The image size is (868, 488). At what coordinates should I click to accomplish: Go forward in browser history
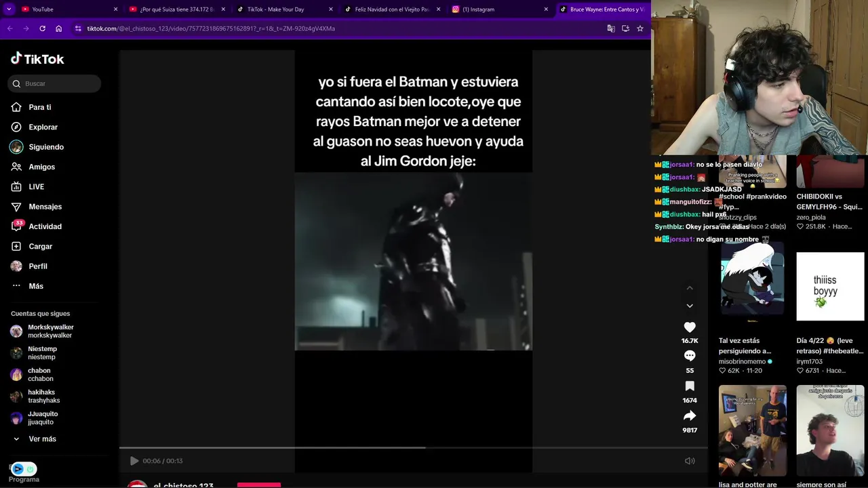pyautogui.click(x=26, y=28)
